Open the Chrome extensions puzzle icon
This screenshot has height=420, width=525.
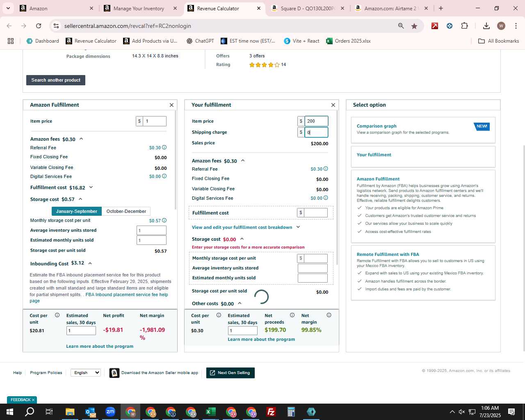pyautogui.click(x=464, y=26)
